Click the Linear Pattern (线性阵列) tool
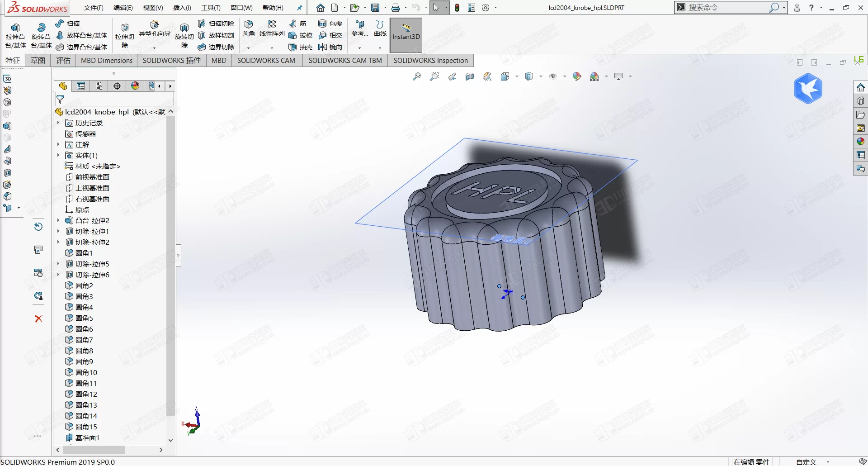This screenshot has height=466, width=868. (x=272, y=29)
